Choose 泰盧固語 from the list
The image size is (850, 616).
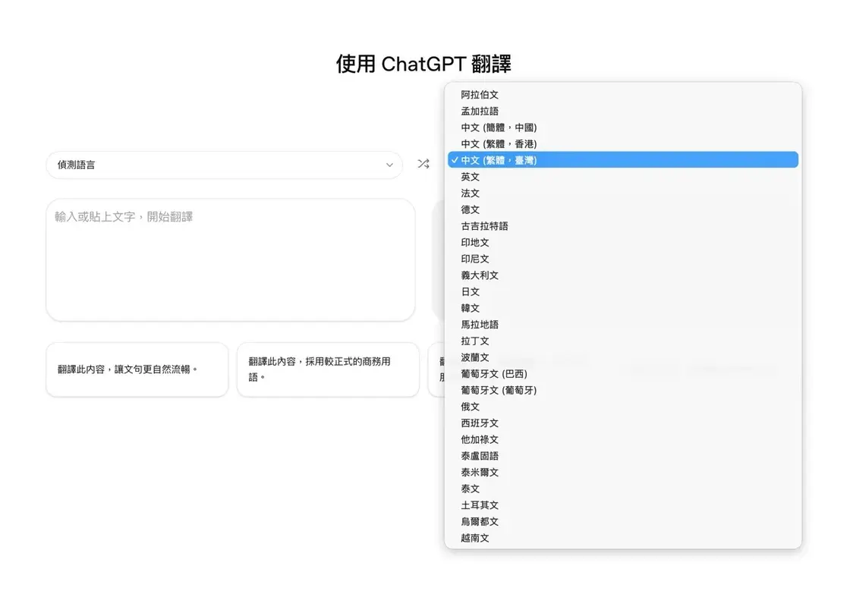click(x=623, y=456)
